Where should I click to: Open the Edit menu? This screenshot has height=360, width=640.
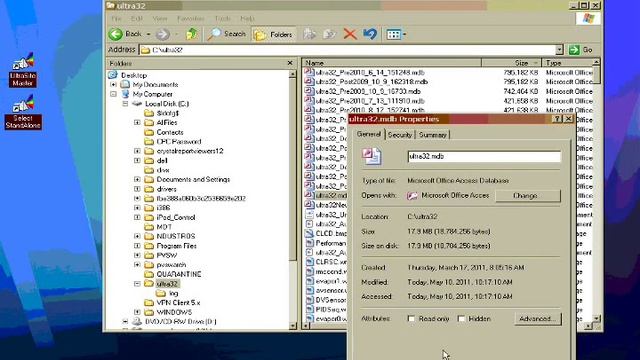(136, 19)
